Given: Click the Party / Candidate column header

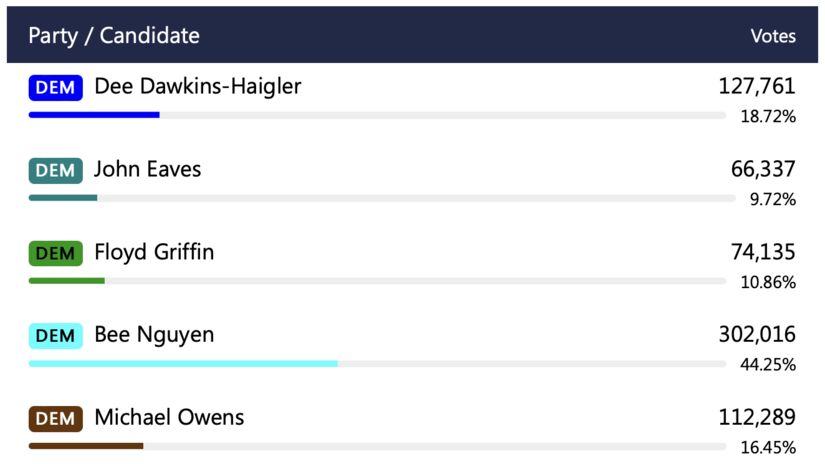Looking at the screenshot, I should tap(114, 36).
